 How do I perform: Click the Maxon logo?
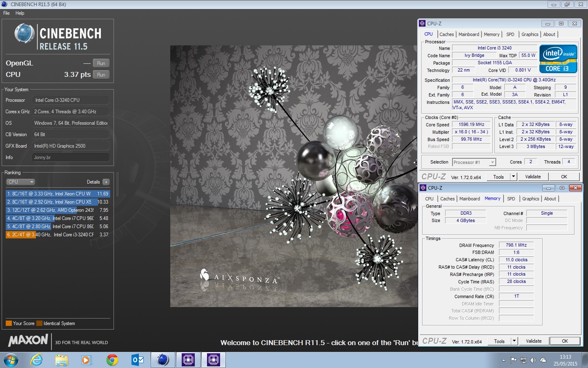click(28, 340)
